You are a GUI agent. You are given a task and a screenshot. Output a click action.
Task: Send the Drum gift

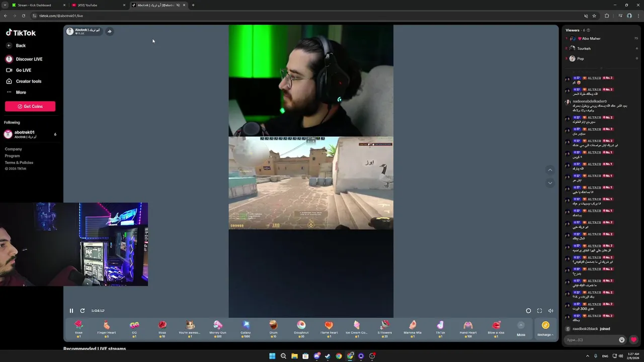[273, 328]
